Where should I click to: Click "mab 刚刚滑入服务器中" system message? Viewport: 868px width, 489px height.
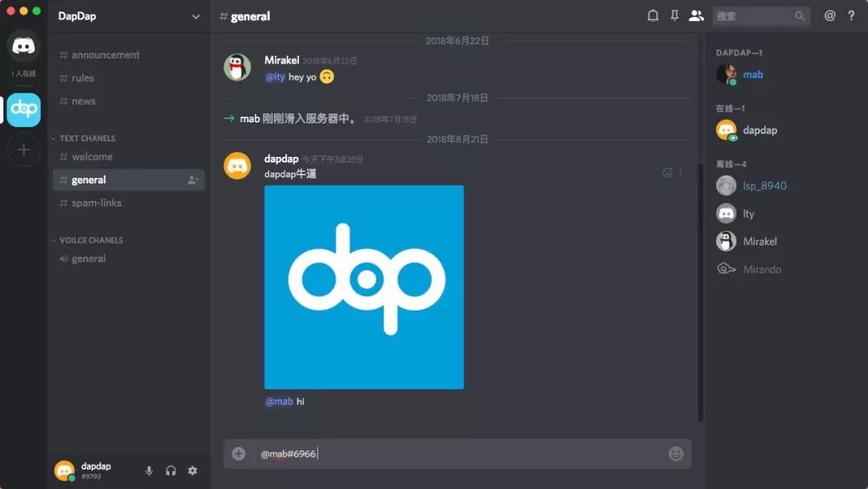tap(299, 118)
